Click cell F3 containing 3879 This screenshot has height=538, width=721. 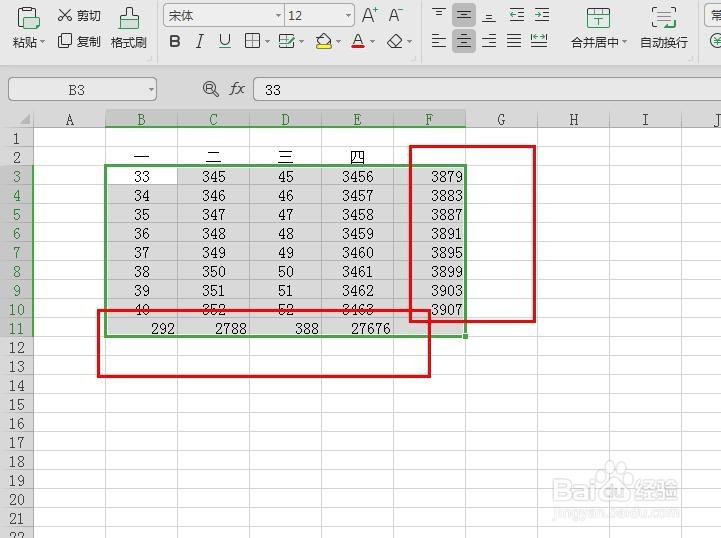tap(429, 176)
